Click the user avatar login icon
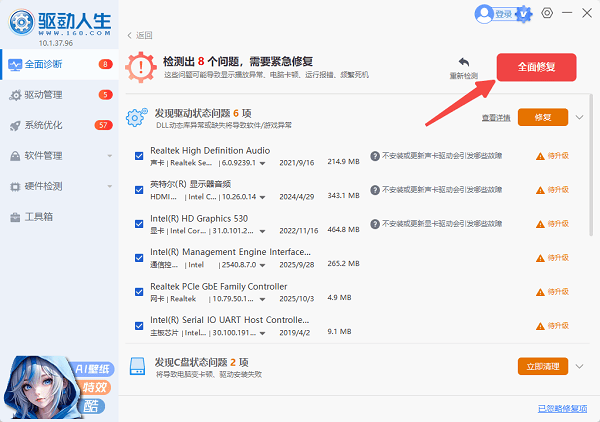 coord(484,14)
